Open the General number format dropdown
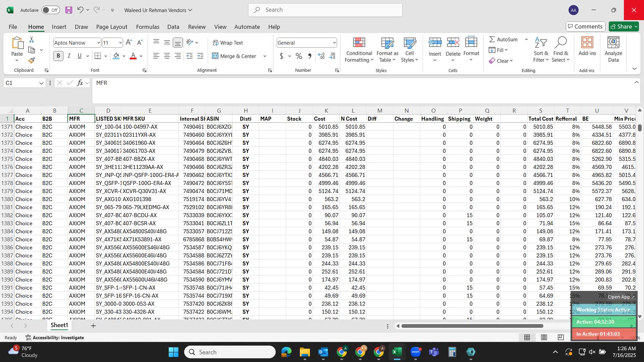Image resolution: width=644 pixels, height=362 pixels. [334, 43]
